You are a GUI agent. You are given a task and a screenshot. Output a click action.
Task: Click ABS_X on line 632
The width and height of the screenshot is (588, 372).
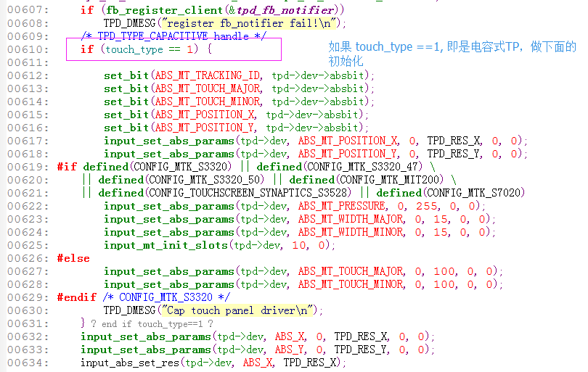click(x=290, y=336)
